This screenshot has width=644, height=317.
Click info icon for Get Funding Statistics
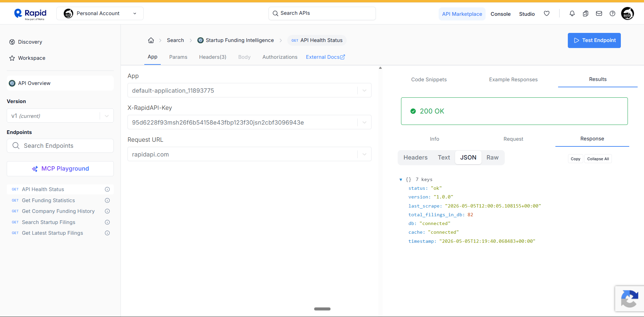pyautogui.click(x=107, y=200)
